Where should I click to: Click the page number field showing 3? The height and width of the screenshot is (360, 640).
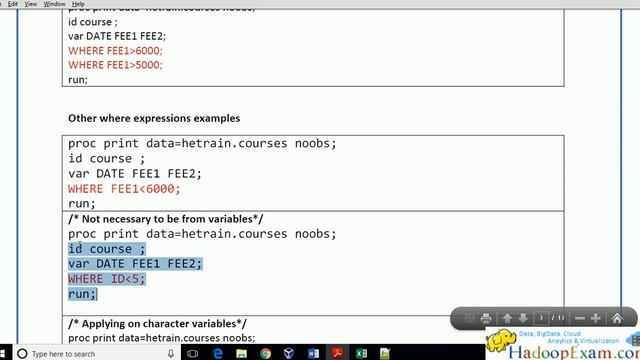(541, 318)
